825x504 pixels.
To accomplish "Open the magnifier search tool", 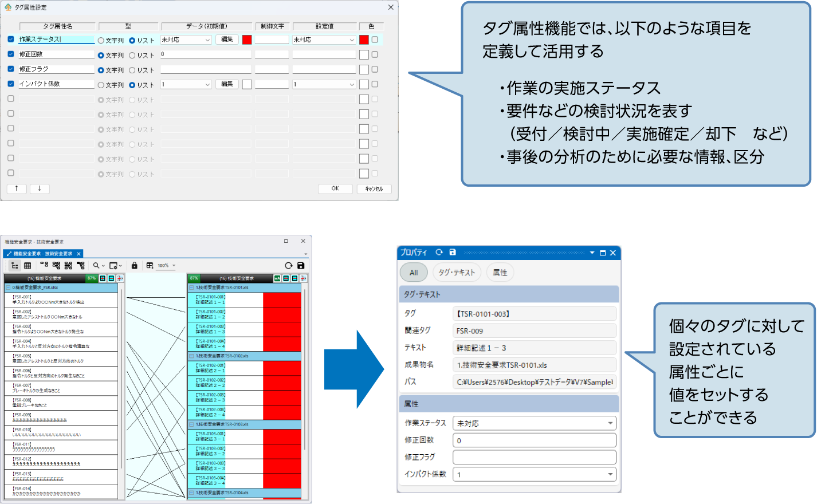I will (96, 266).
